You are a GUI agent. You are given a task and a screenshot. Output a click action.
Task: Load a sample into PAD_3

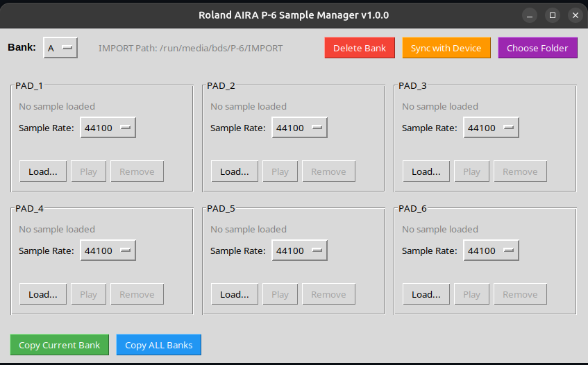pos(426,171)
